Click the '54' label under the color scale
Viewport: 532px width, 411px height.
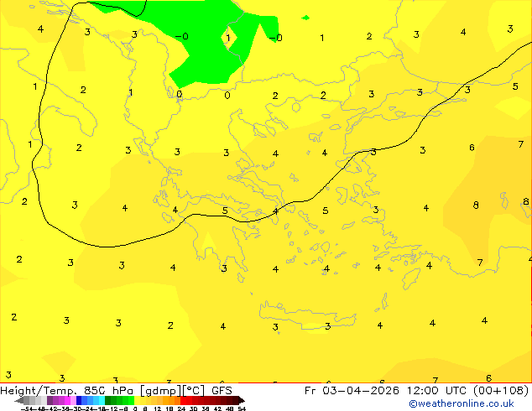click(242, 408)
